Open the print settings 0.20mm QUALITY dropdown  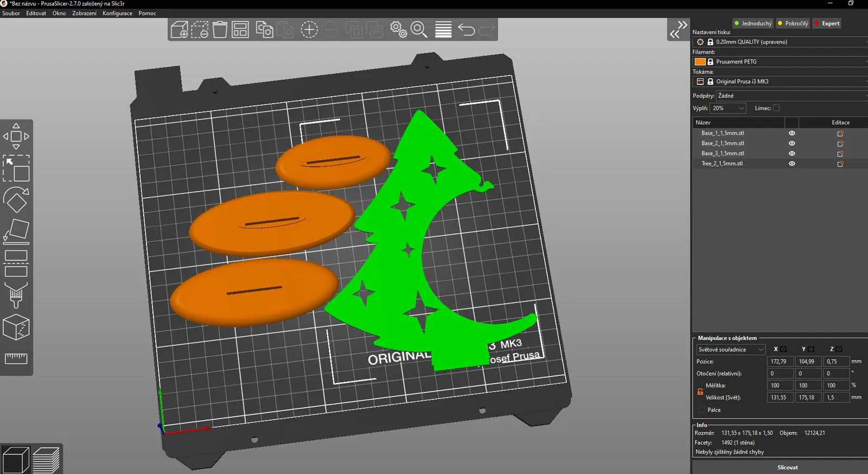(x=780, y=42)
